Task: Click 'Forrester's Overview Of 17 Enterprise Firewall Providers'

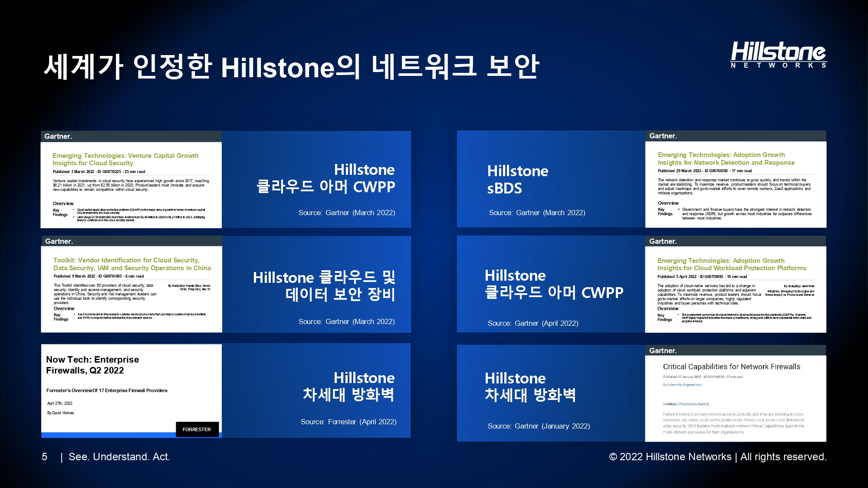Action: (107, 390)
